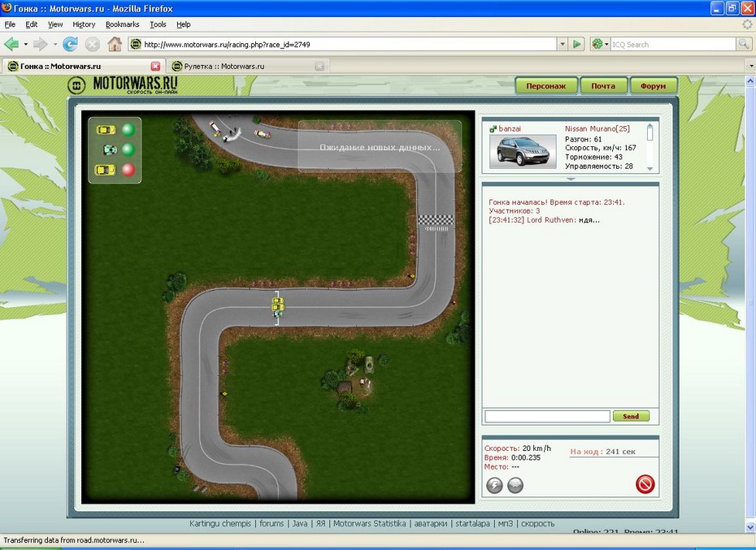Open the Kartingu chempis link
This screenshot has height=550, width=756.
point(219,523)
